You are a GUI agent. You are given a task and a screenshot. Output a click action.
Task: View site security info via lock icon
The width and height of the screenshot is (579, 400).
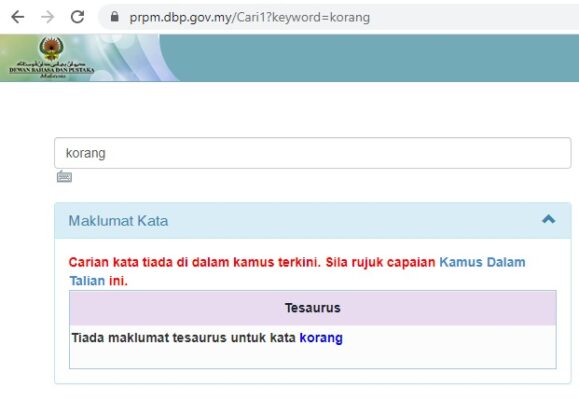(x=114, y=17)
